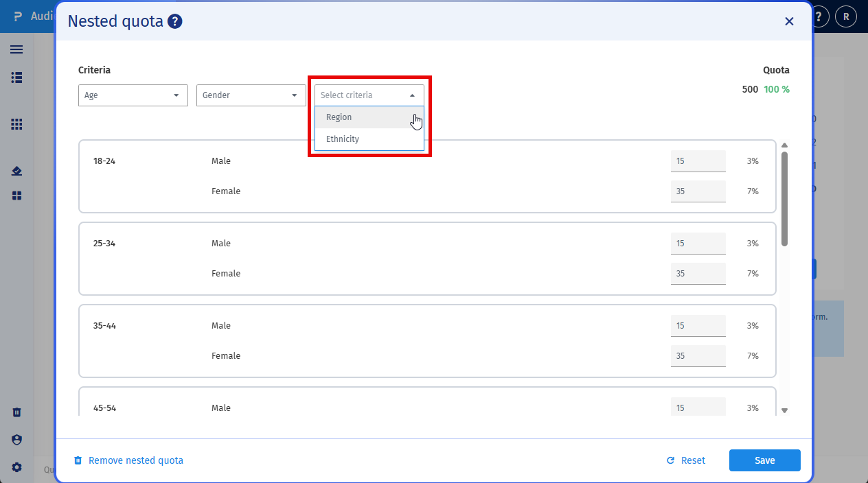
Task: Click the help icon beside Nested quota title
Action: coord(174,21)
